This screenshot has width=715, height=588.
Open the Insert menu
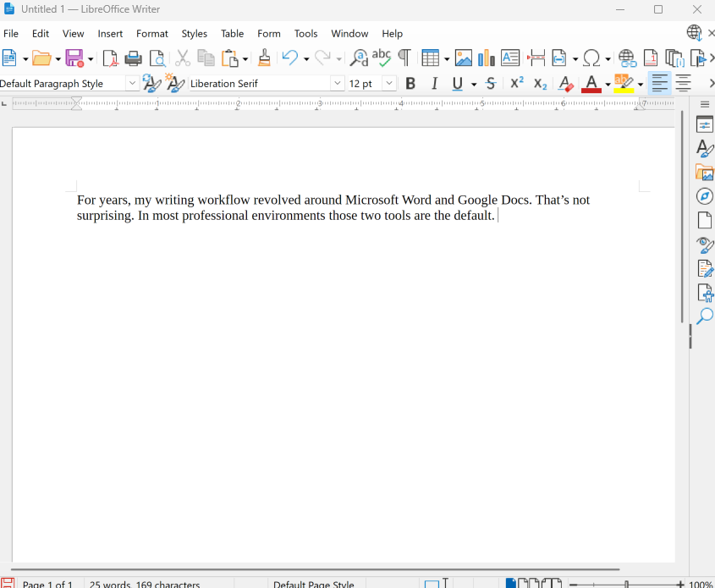point(110,34)
